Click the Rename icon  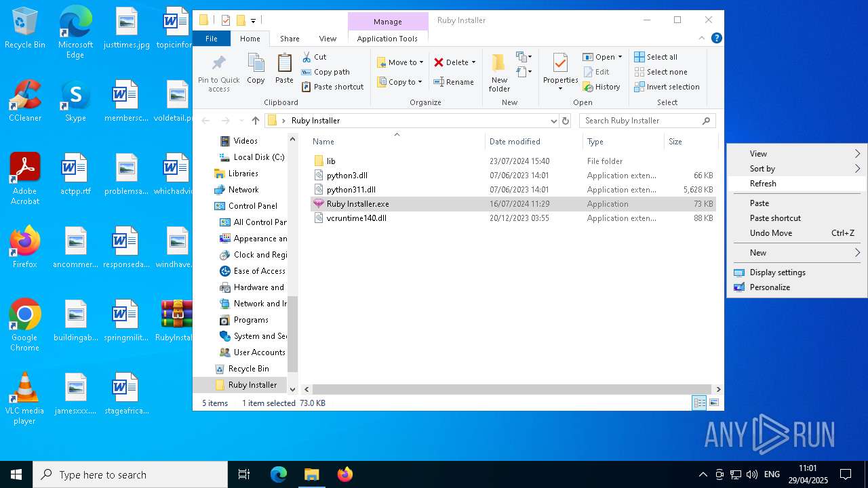coord(439,82)
